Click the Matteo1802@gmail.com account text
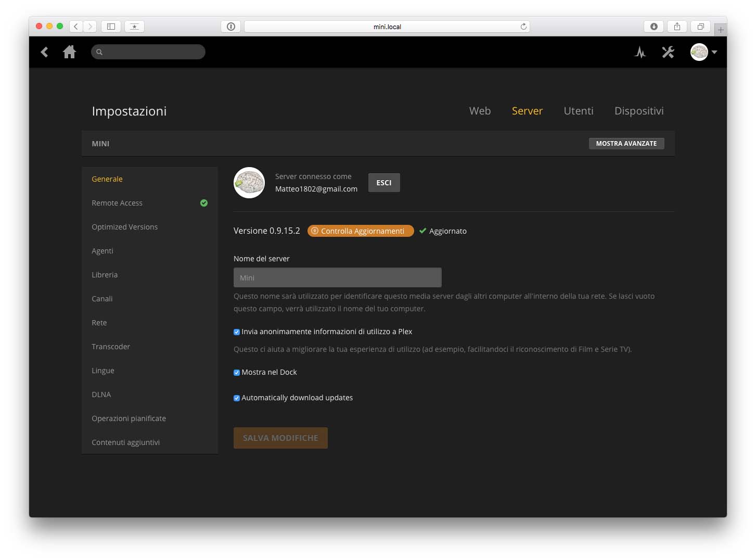 316,189
